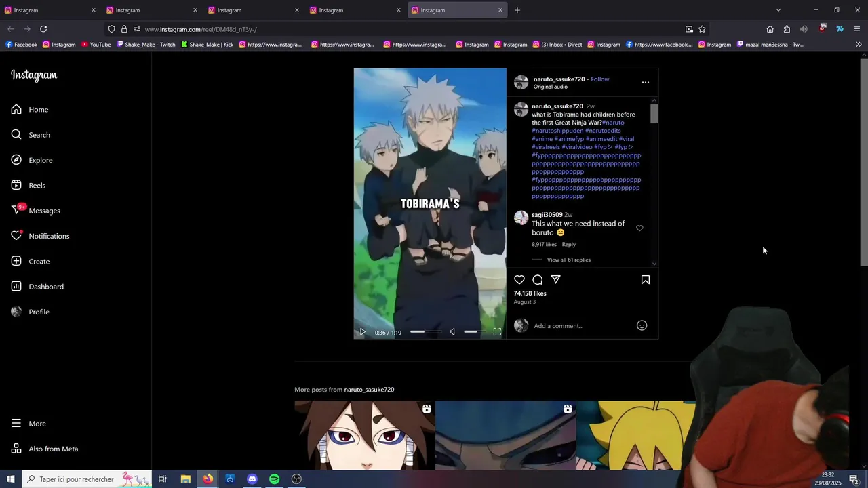The height and width of the screenshot is (488, 868).
Task: Open the blonde character reel thumbnail
Action: (636, 435)
